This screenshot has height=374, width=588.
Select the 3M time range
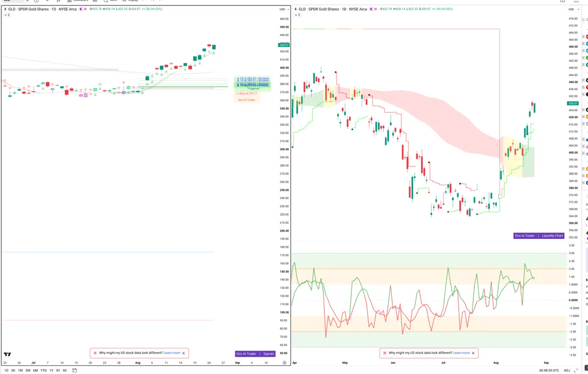point(28,371)
